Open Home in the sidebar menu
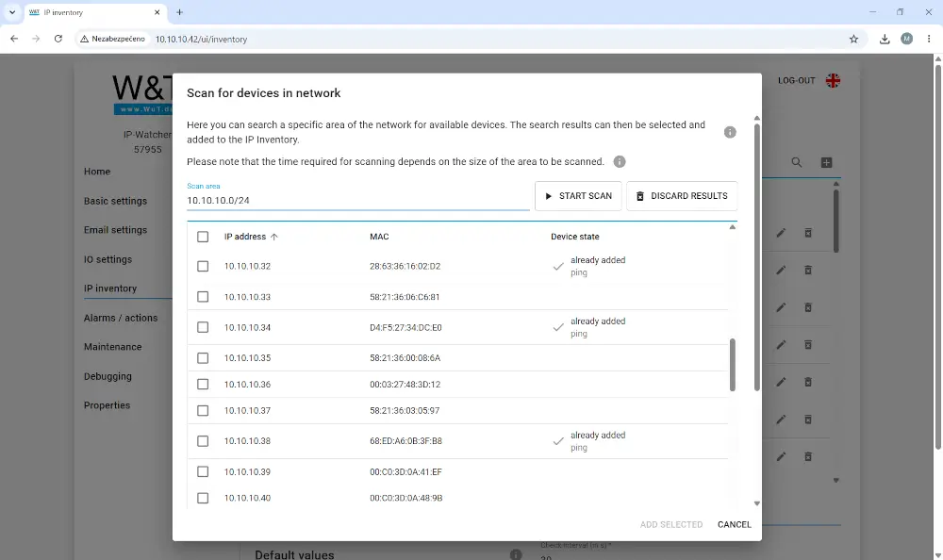 [97, 172]
